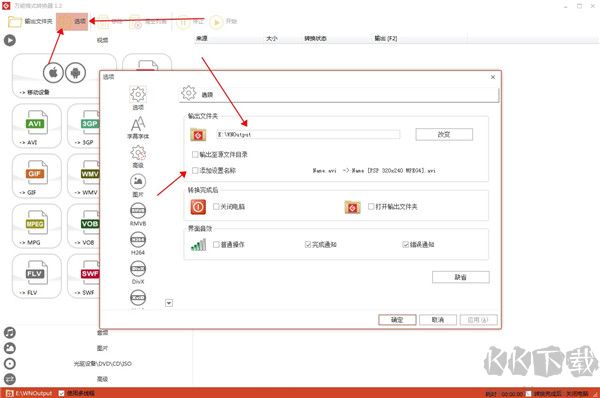The width and height of the screenshot is (600, 398).
Task: Close the 选项 dialog
Action: [493, 77]
